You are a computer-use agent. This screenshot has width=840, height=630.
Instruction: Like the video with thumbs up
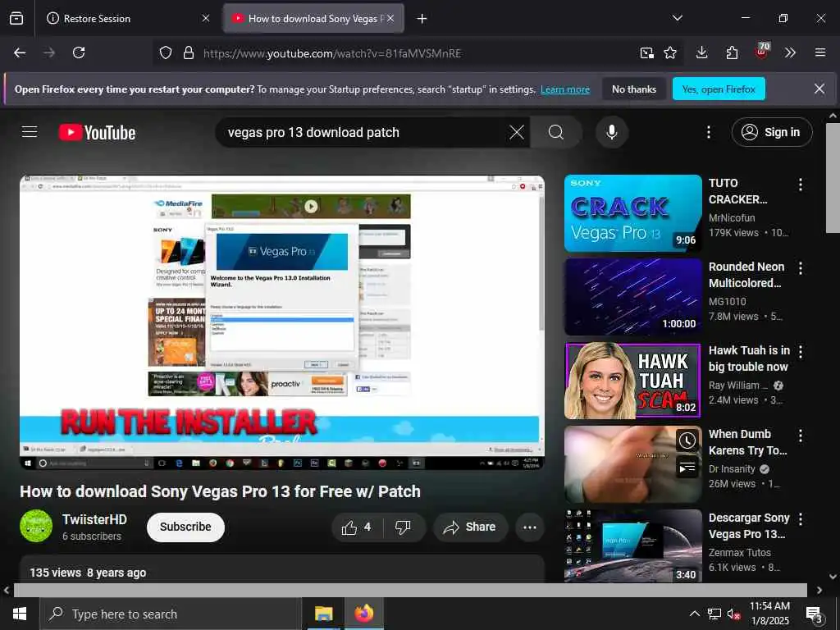[x=357, y=527]
